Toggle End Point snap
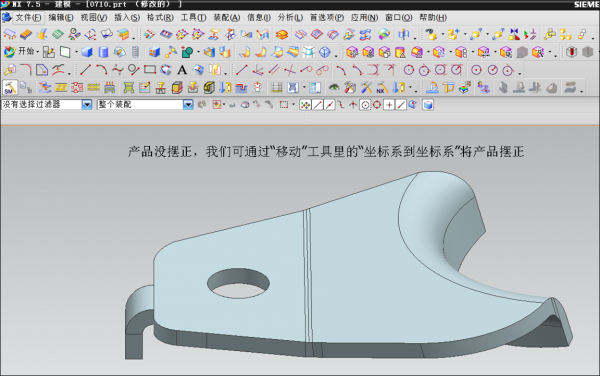This screenshot has height=376, width=600. [317, 105]
